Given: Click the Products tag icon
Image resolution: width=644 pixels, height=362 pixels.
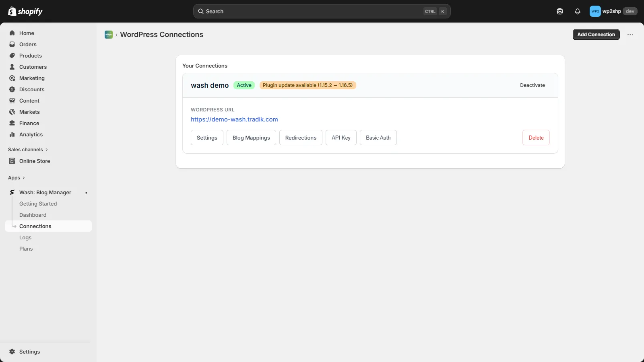Looking at the screenshot, I should click(12, 56).
